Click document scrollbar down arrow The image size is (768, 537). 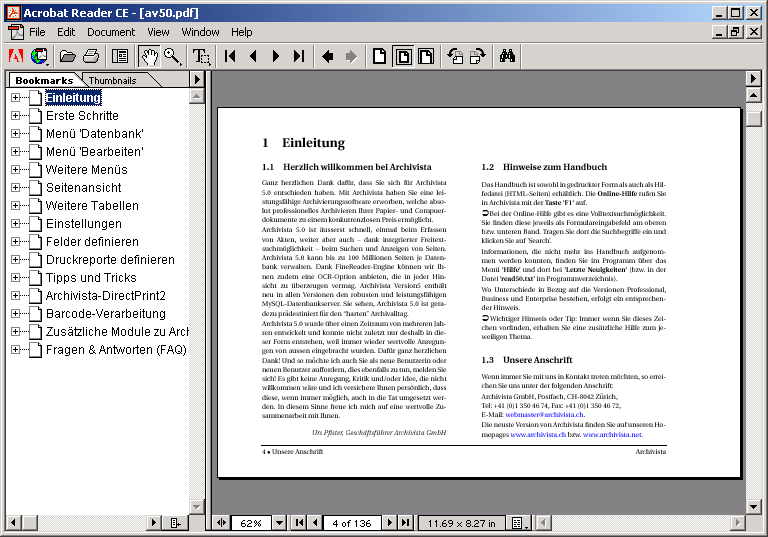click(753, 507)
